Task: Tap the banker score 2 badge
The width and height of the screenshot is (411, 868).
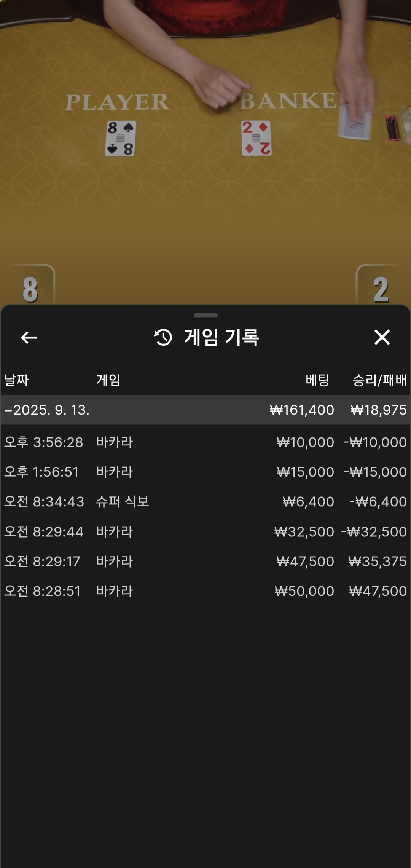Action: (380, 288)
